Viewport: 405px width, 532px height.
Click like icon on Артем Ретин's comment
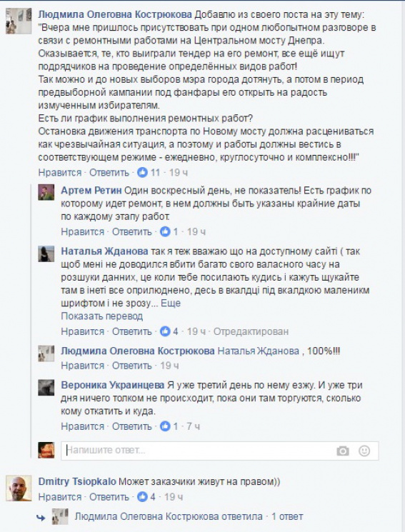coord(165,232)
